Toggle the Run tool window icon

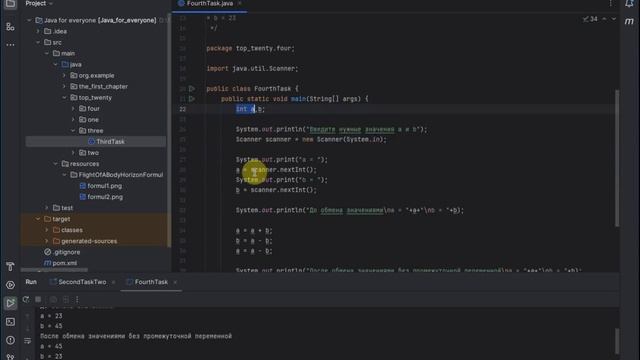point(10,303)
